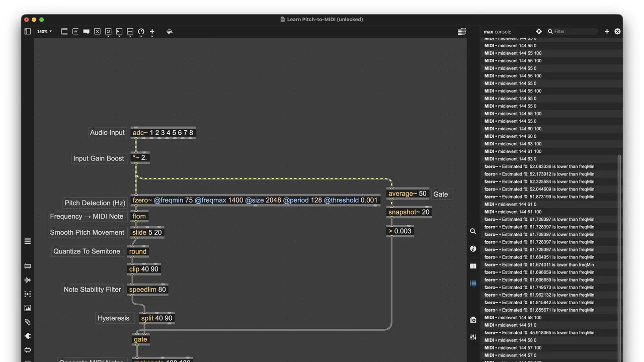Screen dimensions: 644x362
Task: Open the number box toolbar palette
Action: [119, 32]
